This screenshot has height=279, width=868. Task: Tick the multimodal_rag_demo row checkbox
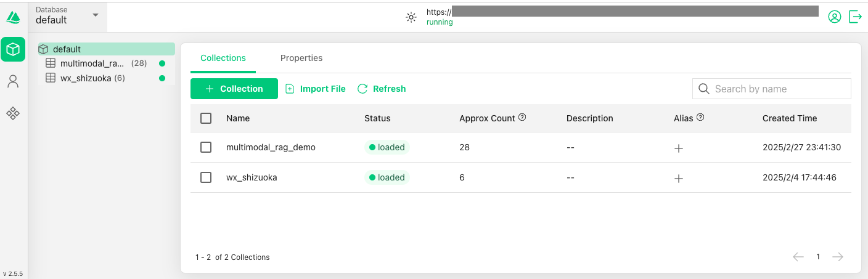[206, 147]
